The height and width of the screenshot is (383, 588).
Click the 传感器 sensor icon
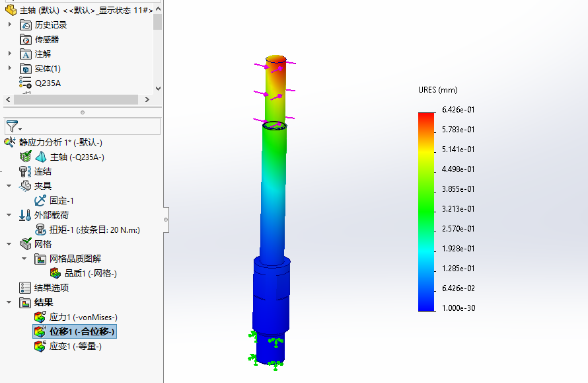click(26, 40)
